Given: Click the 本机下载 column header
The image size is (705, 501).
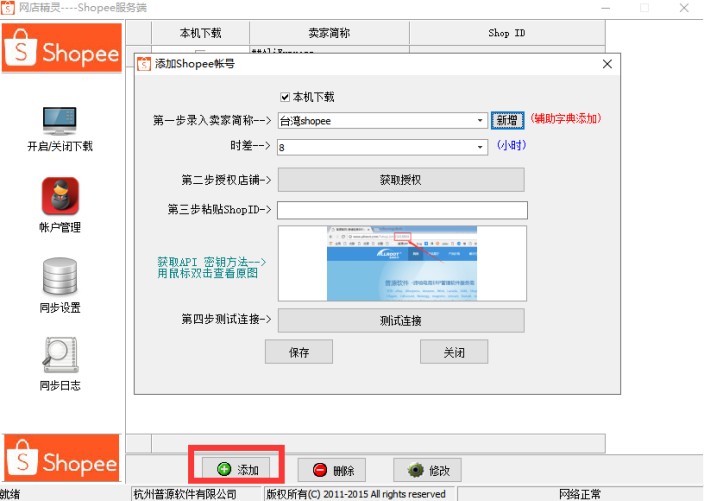Looking at the screenshot, I should [201, 33].
